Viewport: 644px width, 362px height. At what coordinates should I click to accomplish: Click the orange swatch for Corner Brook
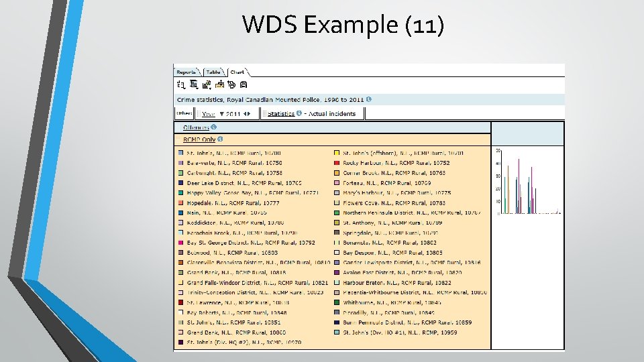[337, 173]
